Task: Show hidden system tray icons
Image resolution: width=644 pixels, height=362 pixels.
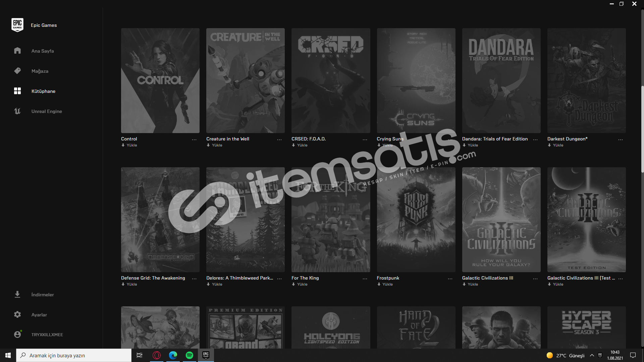Action: [x=592, y=355]
